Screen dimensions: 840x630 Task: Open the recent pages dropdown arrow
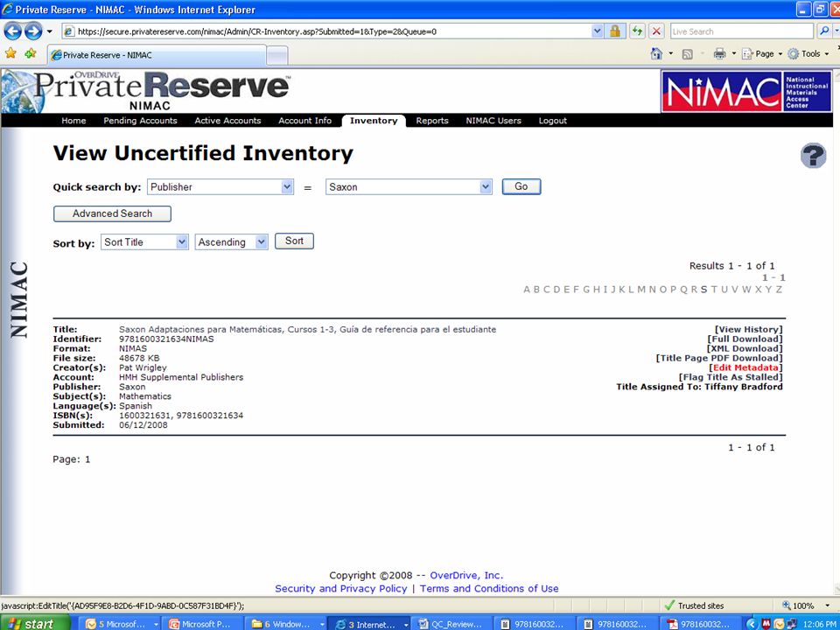(50, 31)
